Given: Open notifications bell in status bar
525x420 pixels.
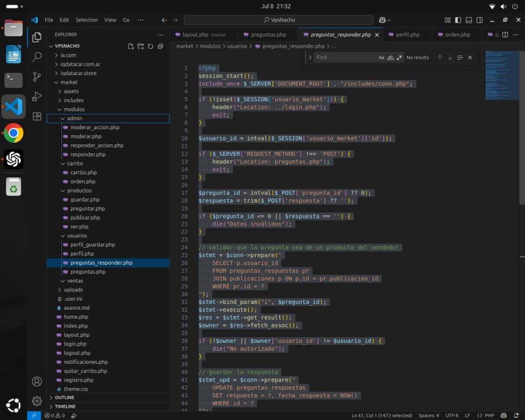Looking at the screenshot, I should pos(516,416).
